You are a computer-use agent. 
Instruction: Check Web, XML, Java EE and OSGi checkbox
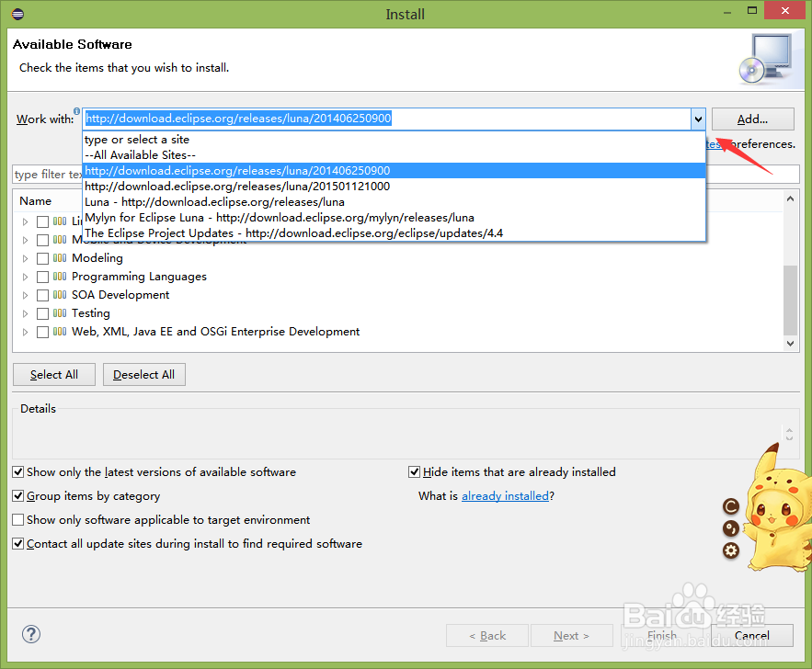click(42, 332)
